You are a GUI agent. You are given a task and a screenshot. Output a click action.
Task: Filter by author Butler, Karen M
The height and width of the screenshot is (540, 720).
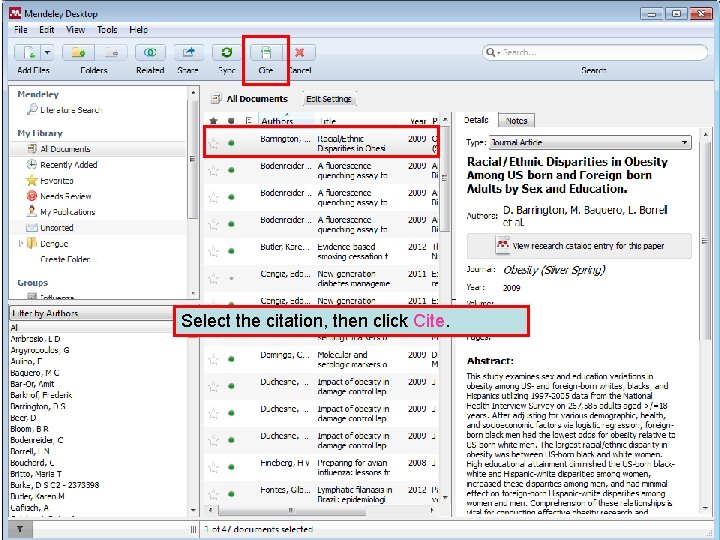(37, 496)
